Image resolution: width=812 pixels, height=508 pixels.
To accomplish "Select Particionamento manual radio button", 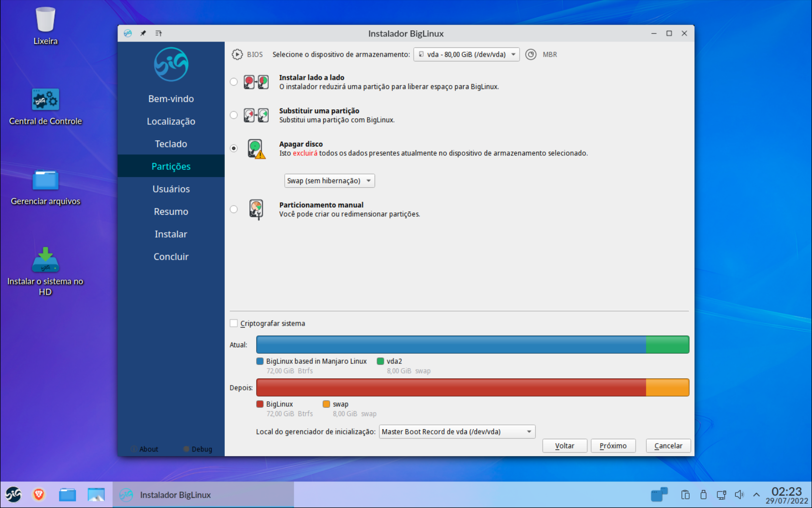I will 234,209.
